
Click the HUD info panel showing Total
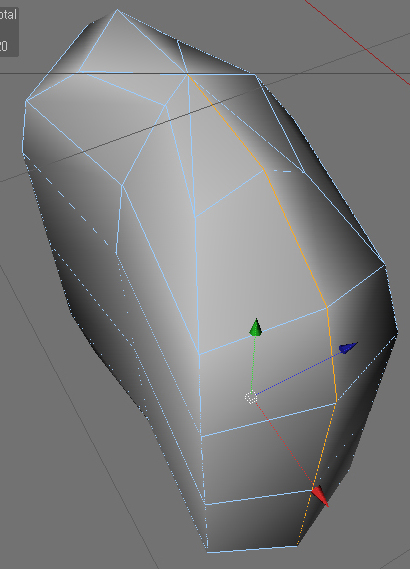pos(8,31)
